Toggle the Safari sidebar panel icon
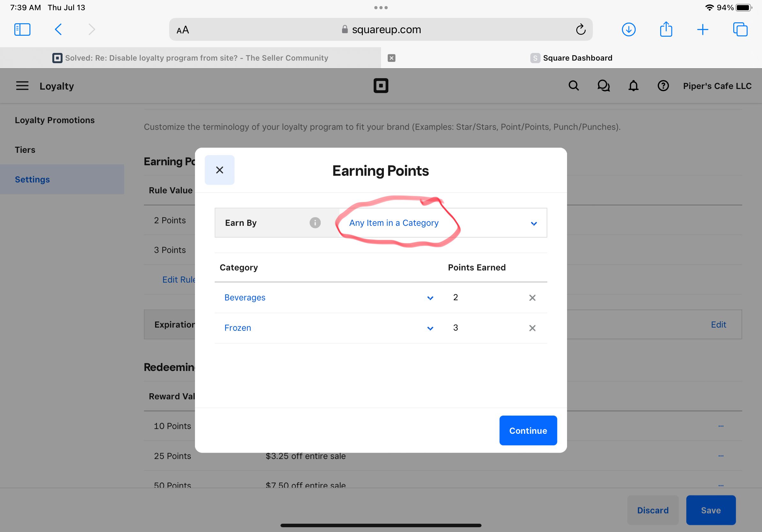 22,30
